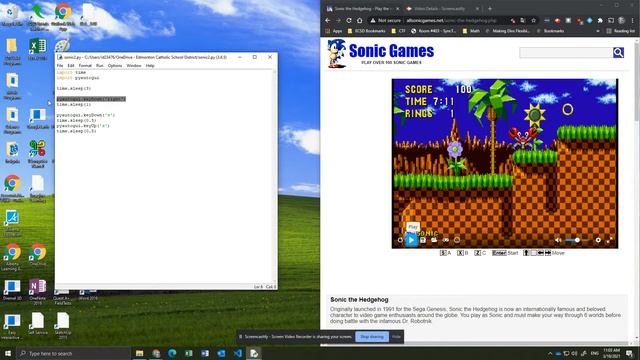The height and width of the screenshot is (360, 640).
Task: Open the Window menu in IDLE
Action: pyautogui.click(x=133, y=65)
